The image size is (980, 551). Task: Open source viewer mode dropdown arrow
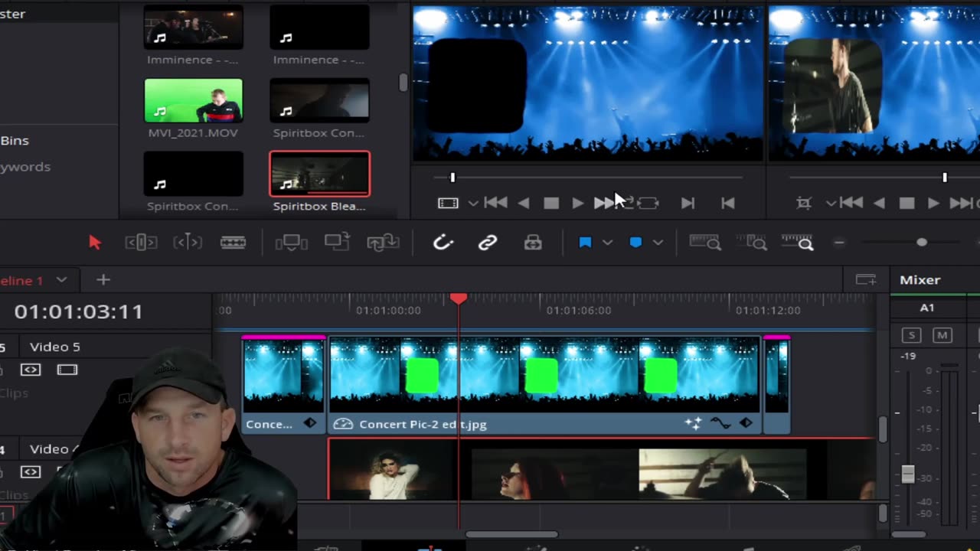click(473, 203)
